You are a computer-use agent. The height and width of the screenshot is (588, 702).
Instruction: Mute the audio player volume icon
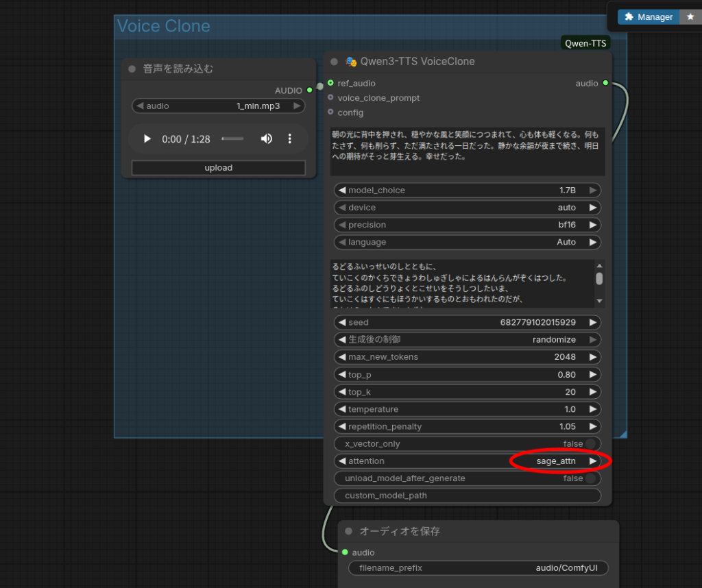coord(267,139)
